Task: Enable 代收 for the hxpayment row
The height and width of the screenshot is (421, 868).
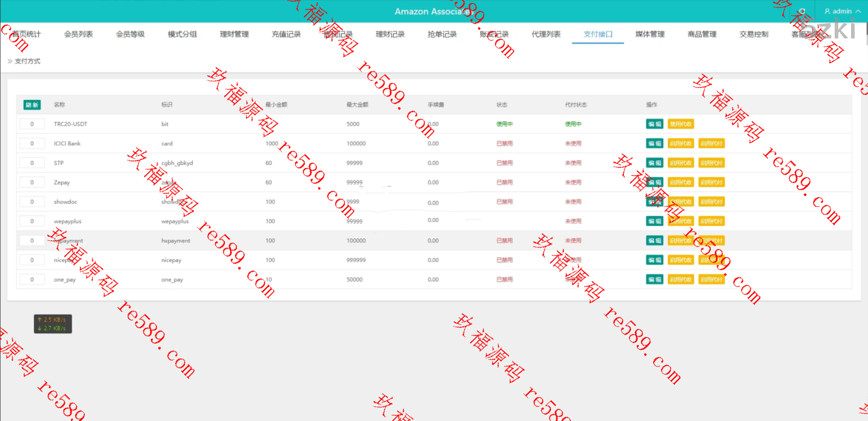Action: (x=680, y=241)
